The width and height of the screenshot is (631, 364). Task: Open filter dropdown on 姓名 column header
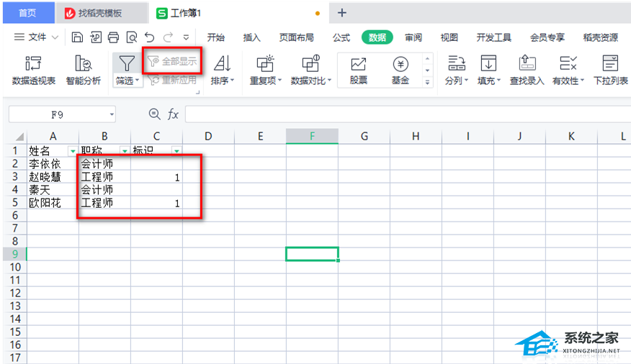pyautogui.click(x=73, y=150)
